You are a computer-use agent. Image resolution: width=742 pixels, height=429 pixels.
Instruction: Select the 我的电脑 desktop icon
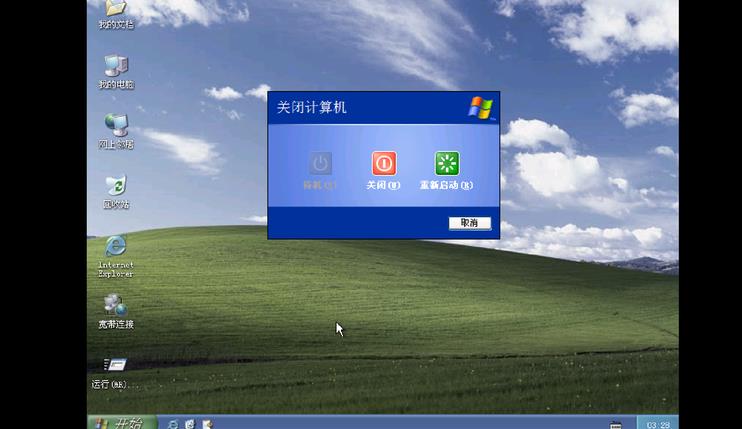(116, 72)
